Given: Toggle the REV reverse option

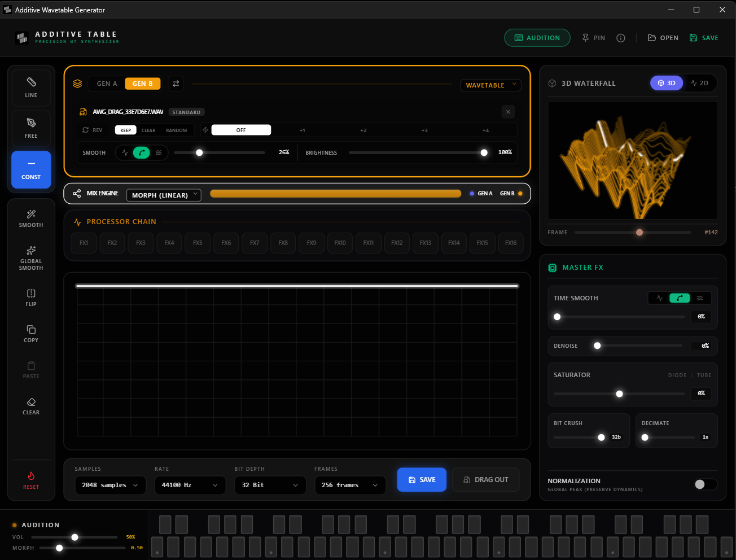Looking at the screenshot, I should (93, 130).
